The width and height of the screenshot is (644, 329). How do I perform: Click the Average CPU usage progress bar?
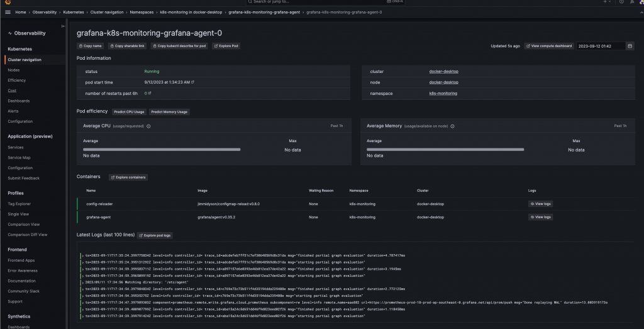click(162, 150)
